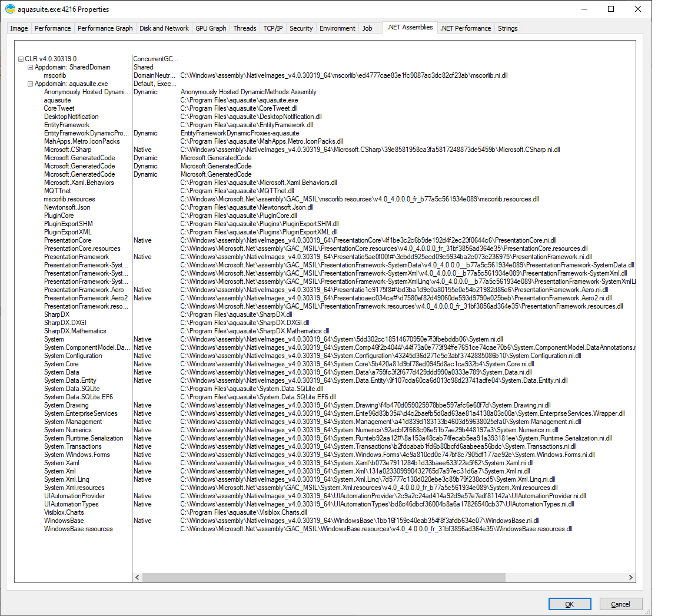Select System.Data.SQLite.EF6 row
Viewport: 678px width, 616px height.
point(78,397)
